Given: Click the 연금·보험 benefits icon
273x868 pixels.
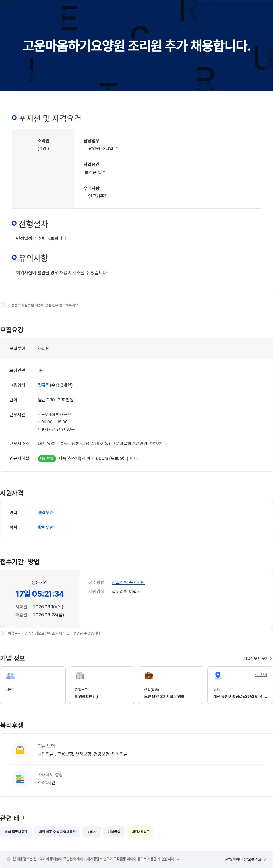Looking at the screenshot, I should (x=20, y=750).
